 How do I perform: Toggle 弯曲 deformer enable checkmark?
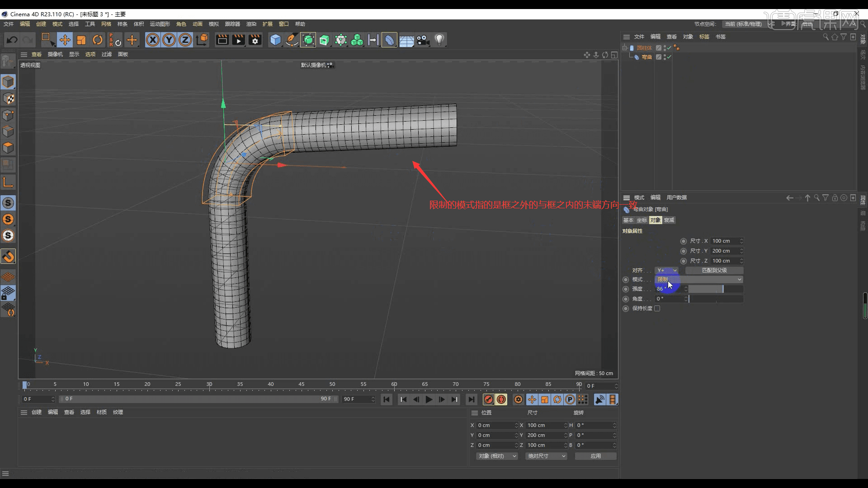(669, 57)
